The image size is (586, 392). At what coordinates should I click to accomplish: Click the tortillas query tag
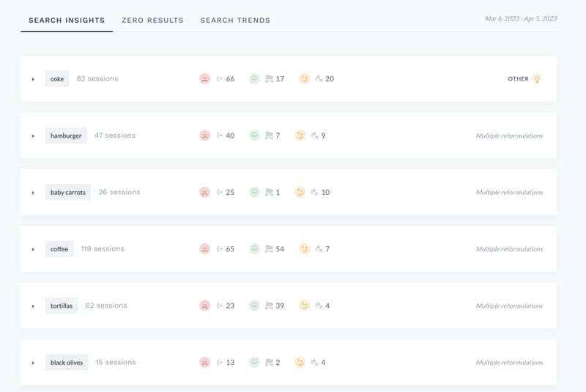tap(62, 306)
